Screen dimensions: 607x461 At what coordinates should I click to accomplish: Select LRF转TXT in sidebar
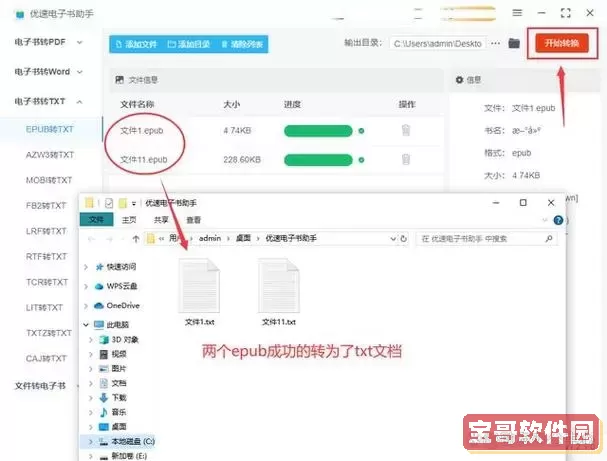pyautogui.click(x=46, y=231)
